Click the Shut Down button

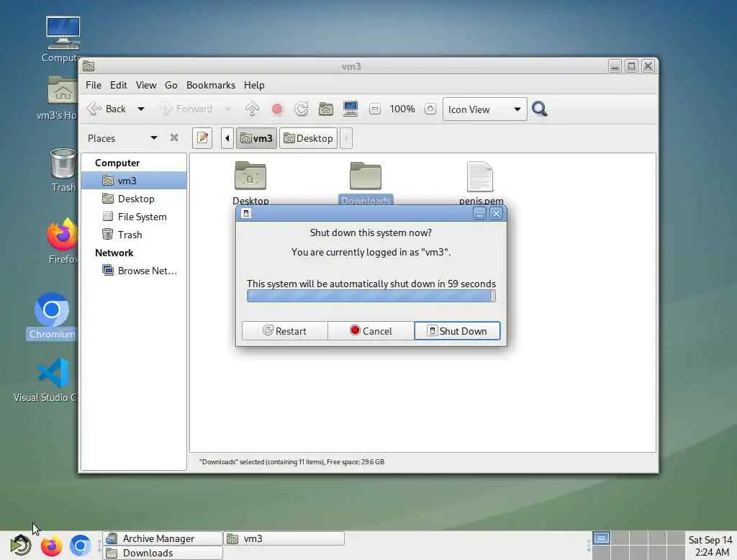(457, 331)
